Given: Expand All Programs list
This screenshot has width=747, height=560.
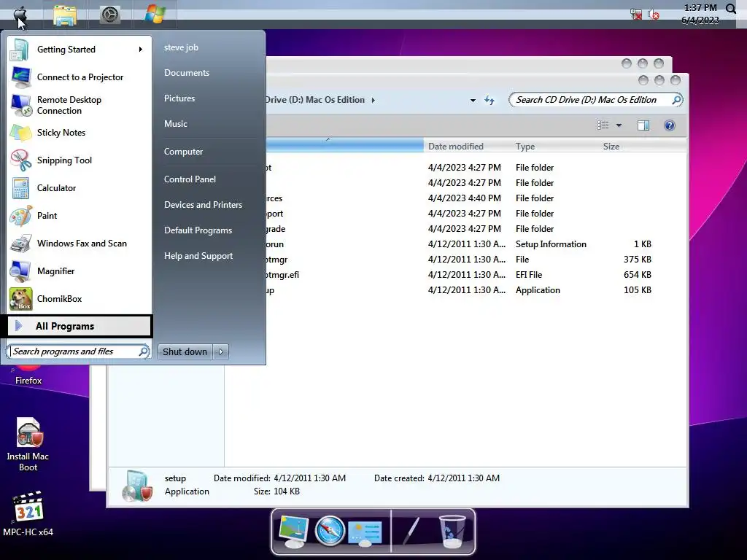Looking at the screenshot, I should [79, 326].
